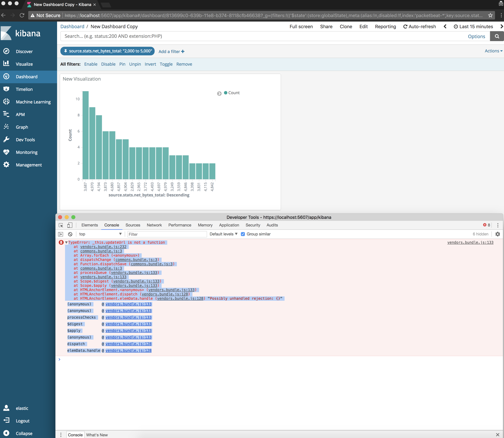504x438 pixels.
Task: Click the search magnifier button
Action: click(497, 36)
